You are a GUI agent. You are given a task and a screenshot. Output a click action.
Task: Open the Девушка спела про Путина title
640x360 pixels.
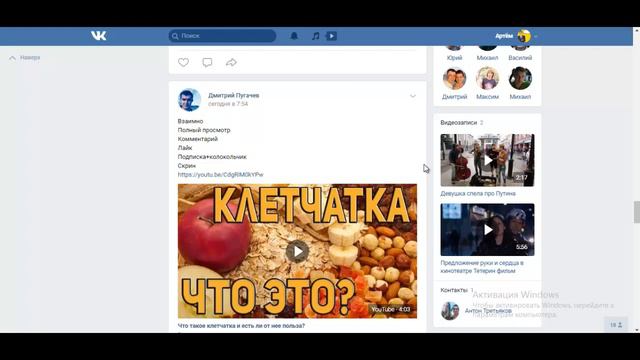click(478, 193)
